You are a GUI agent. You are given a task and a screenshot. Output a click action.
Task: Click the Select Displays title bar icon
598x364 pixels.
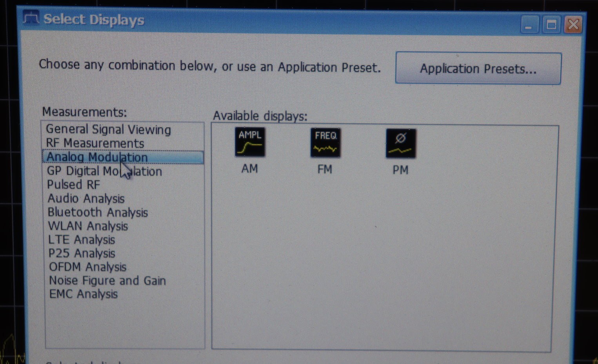click(31, 18)
